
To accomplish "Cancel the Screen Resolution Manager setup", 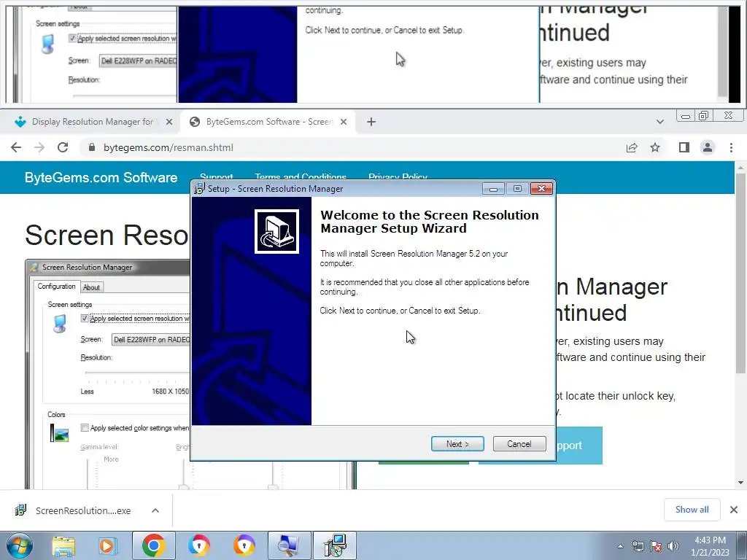I will (x=519, y=444).
